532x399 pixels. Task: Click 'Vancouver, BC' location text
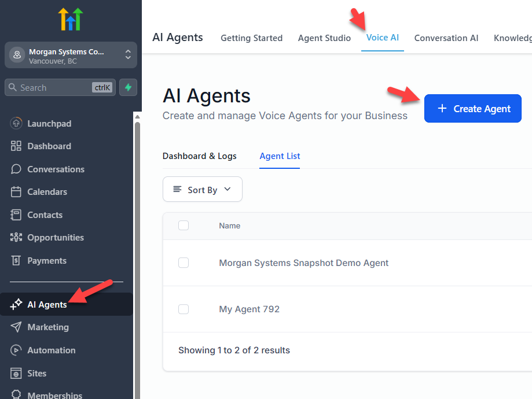pyautogui.click(x=53, y=61)
